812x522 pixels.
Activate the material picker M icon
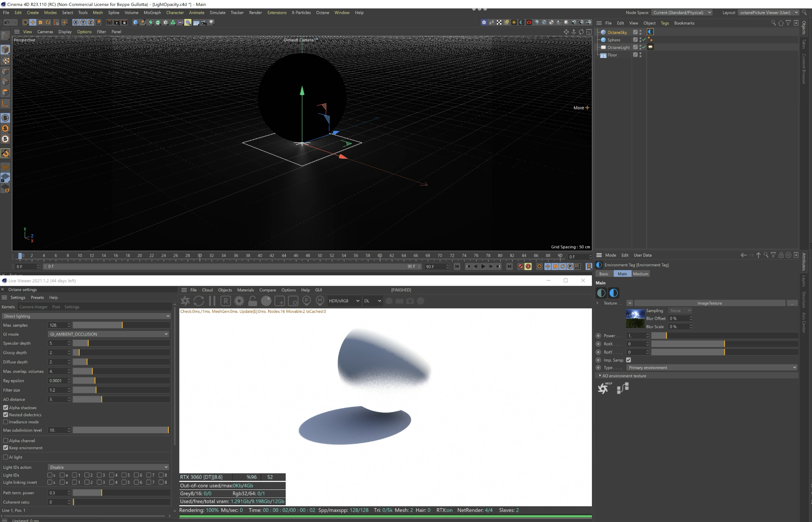[320, 301]
